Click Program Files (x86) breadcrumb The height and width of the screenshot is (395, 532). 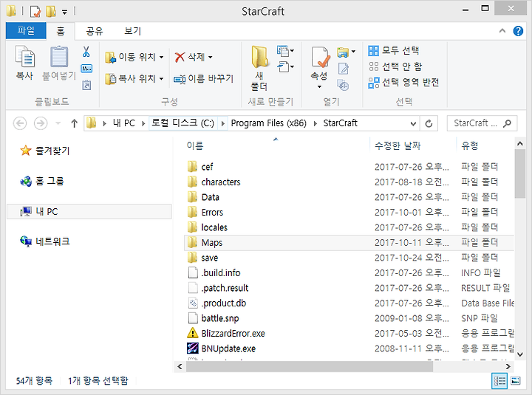(269, 123)
